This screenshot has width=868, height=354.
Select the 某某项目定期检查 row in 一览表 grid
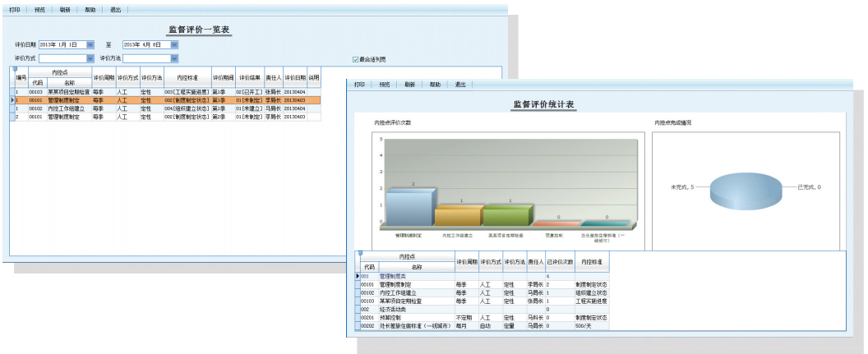[x=68, y=92]
